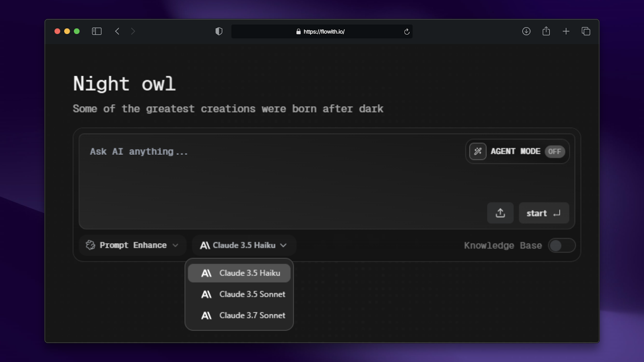Screen dimensions: 644x362
Task: Toggle Agent Mode OFF switch
Action: click(555, 152)
